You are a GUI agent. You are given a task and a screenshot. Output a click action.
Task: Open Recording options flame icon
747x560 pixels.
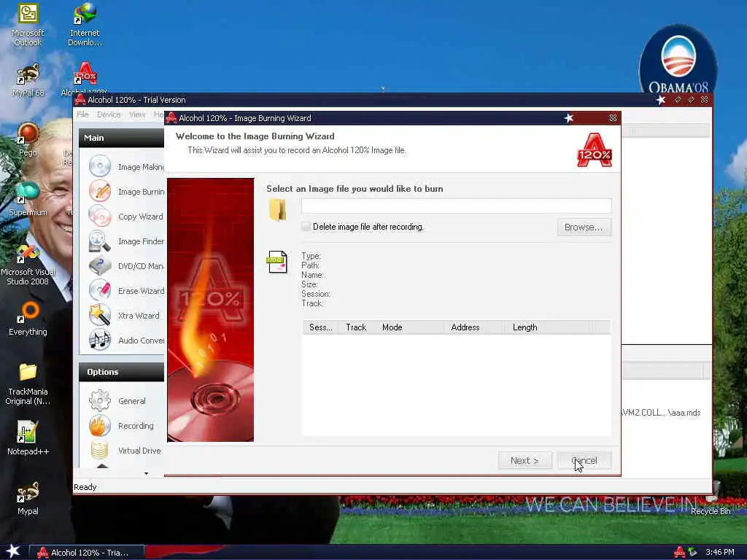tap(99, 426)
